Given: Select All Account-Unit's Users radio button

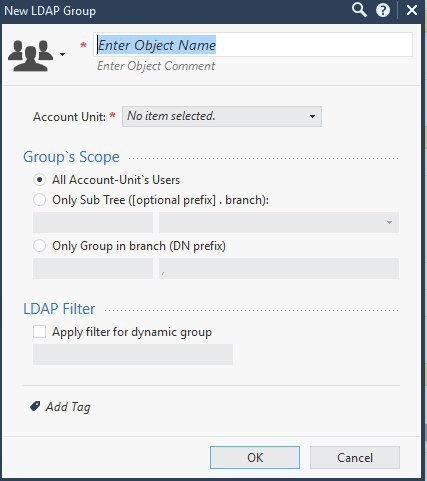Looking at the screenshot, I should tap(39, 180).
